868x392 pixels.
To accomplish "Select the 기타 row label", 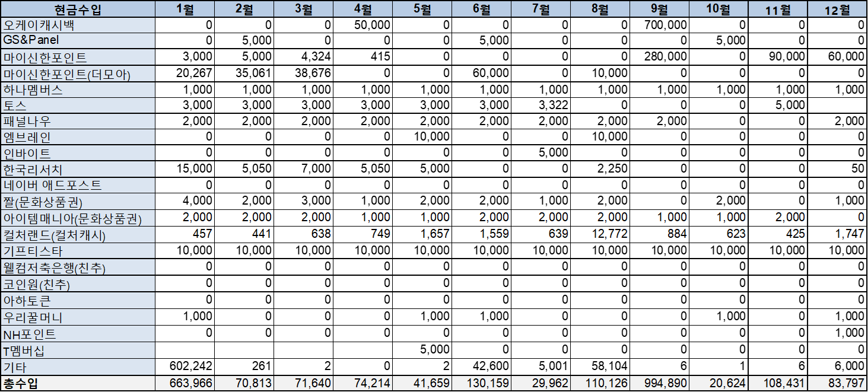I will [x=78, y=366].
